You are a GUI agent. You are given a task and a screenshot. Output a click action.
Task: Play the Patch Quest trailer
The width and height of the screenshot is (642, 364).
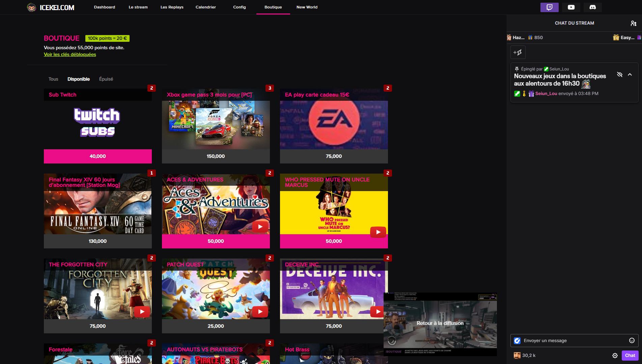260,311
